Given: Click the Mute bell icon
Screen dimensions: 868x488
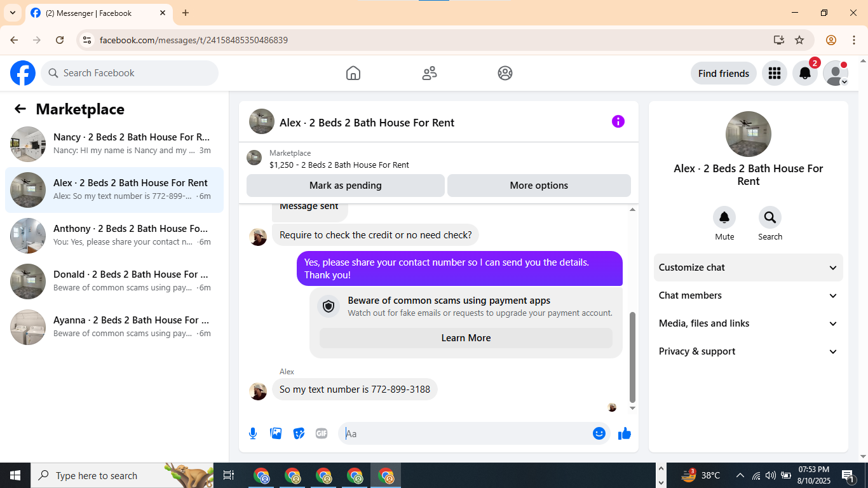Looking at the screenshot, I should pyautogui.click(x=724, y=218).
